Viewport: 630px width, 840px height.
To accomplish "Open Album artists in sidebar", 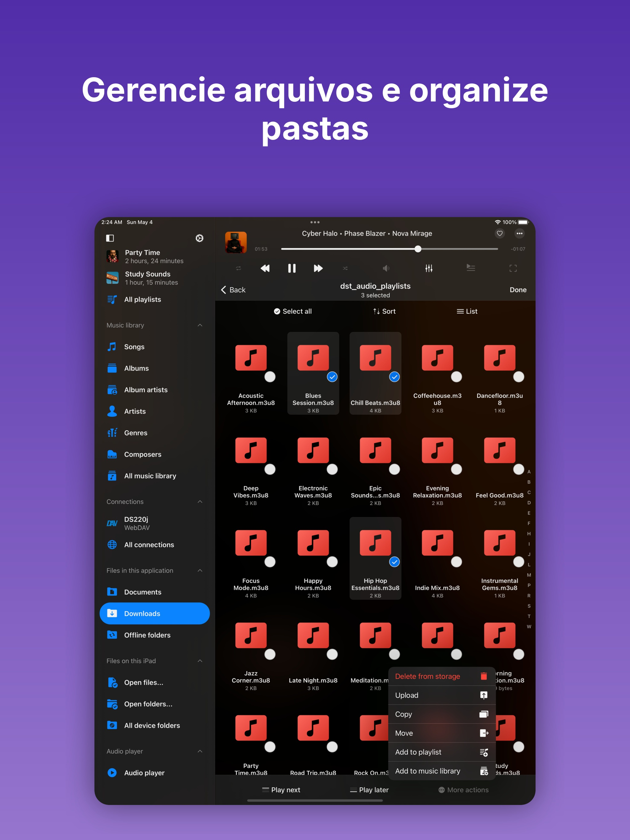I will point(155,390).
